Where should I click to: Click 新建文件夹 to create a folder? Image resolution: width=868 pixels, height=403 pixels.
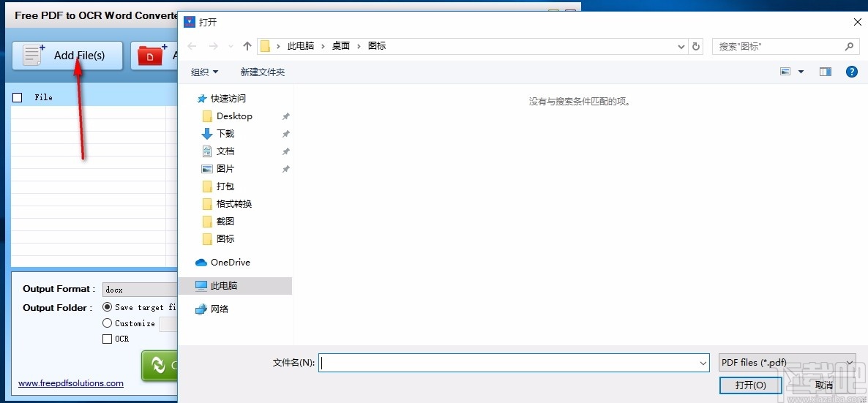[263, 72]
